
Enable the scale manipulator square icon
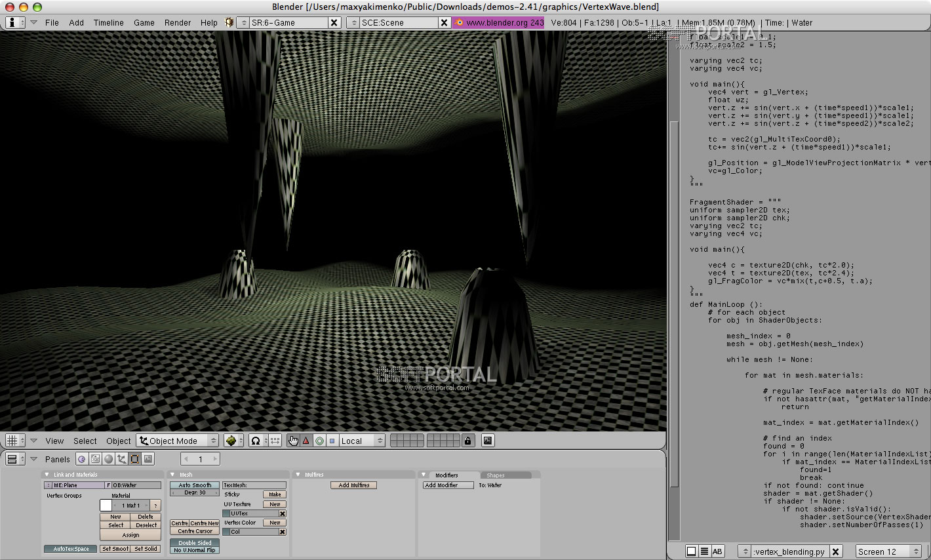coord(332,441)
